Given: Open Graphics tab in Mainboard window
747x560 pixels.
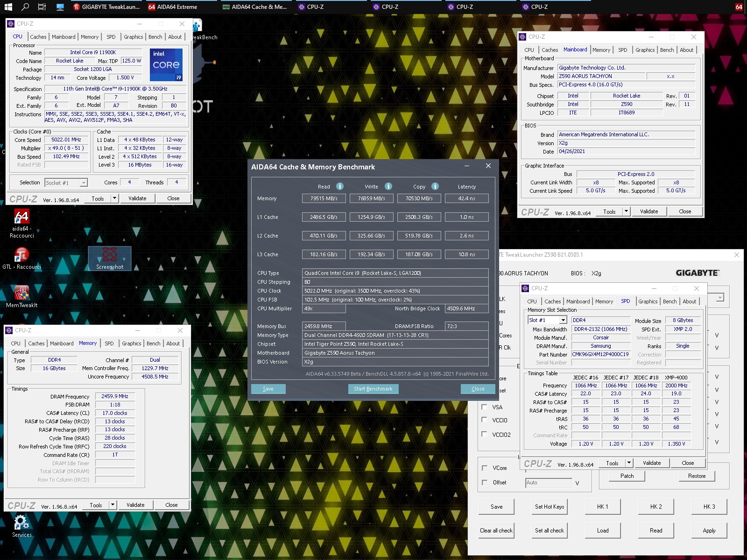Looking at the screenshot, I should pos(645,50).
